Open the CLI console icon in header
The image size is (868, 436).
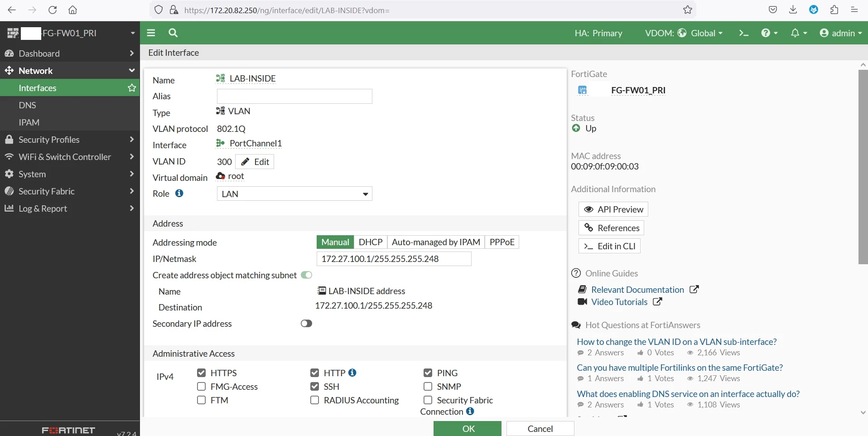(x=744, y=33)
